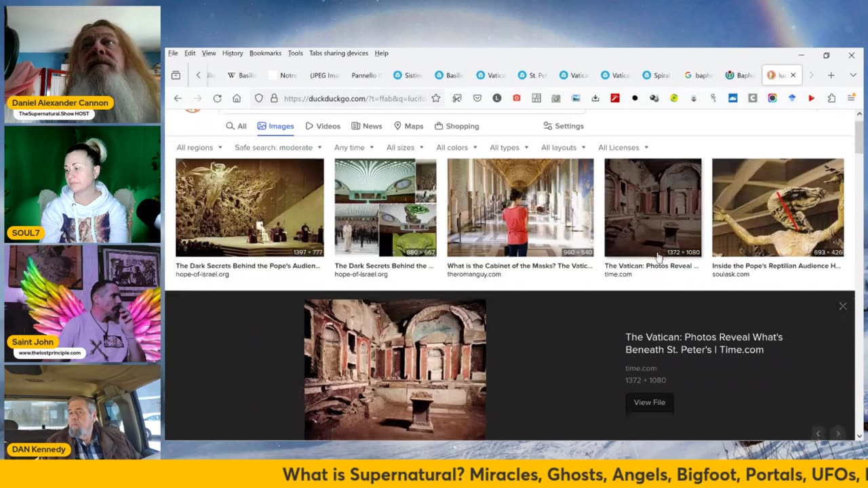Switch to the All search results tab
The image size is (868, 488).
236,126
